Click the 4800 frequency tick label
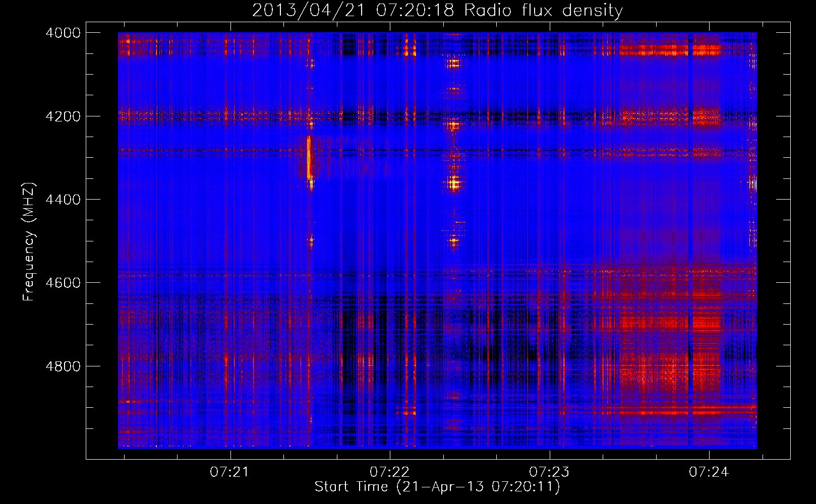 63,366
